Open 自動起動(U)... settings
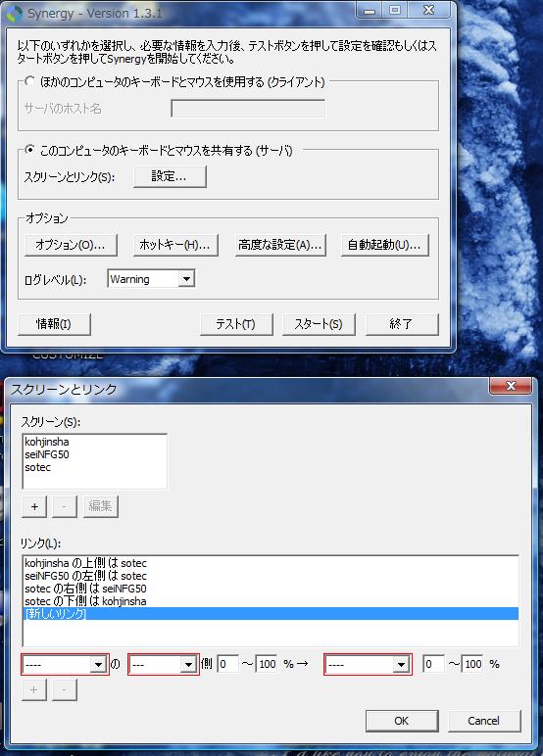543x756 pixels. click(384, 245)
